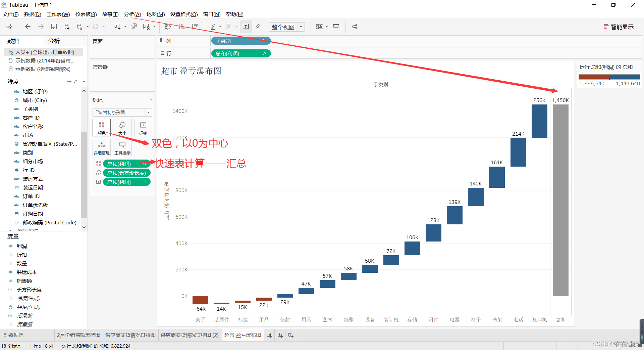Add a new data source
Screen dimensions: 644x350
[67, 27]
